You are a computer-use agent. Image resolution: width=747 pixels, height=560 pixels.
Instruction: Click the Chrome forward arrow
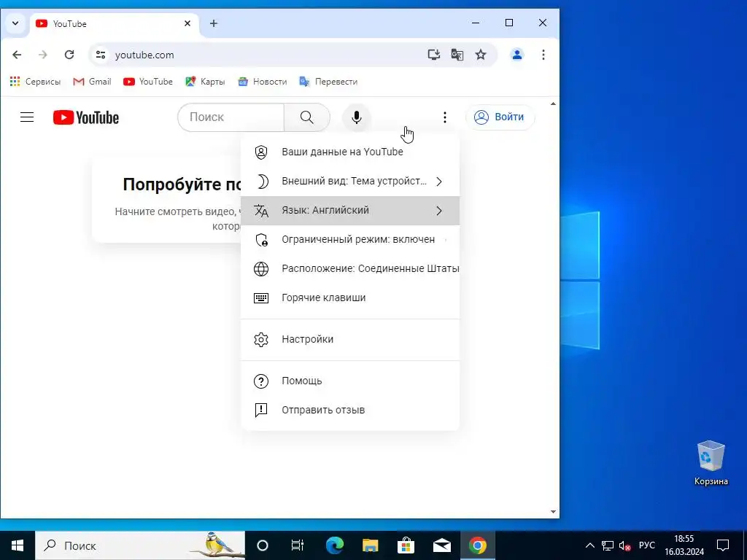point(43,55)
